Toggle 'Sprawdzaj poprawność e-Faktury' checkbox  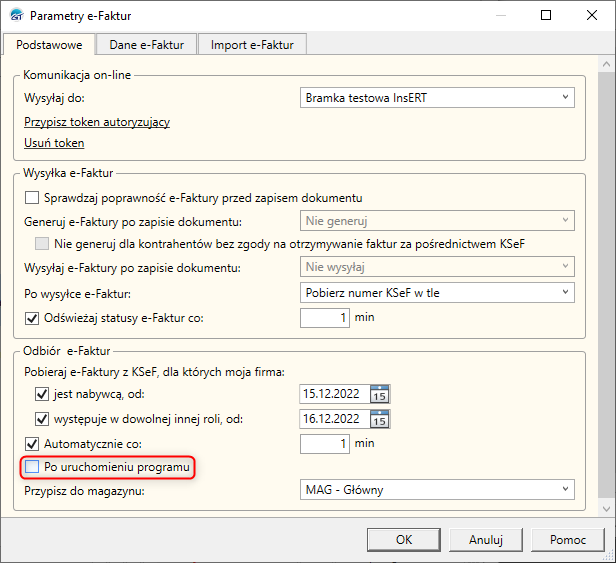(31, 197)
